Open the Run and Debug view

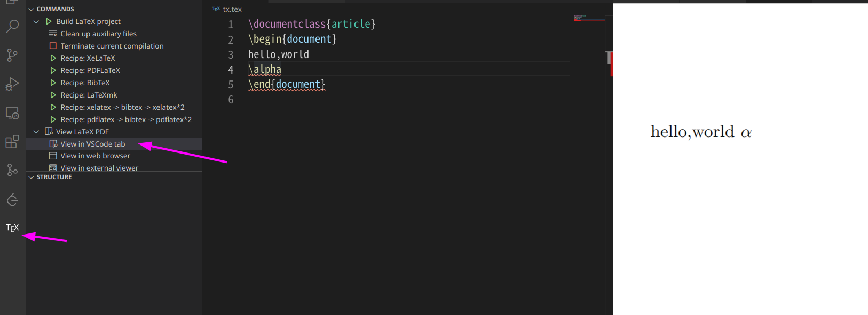[12, 84]
